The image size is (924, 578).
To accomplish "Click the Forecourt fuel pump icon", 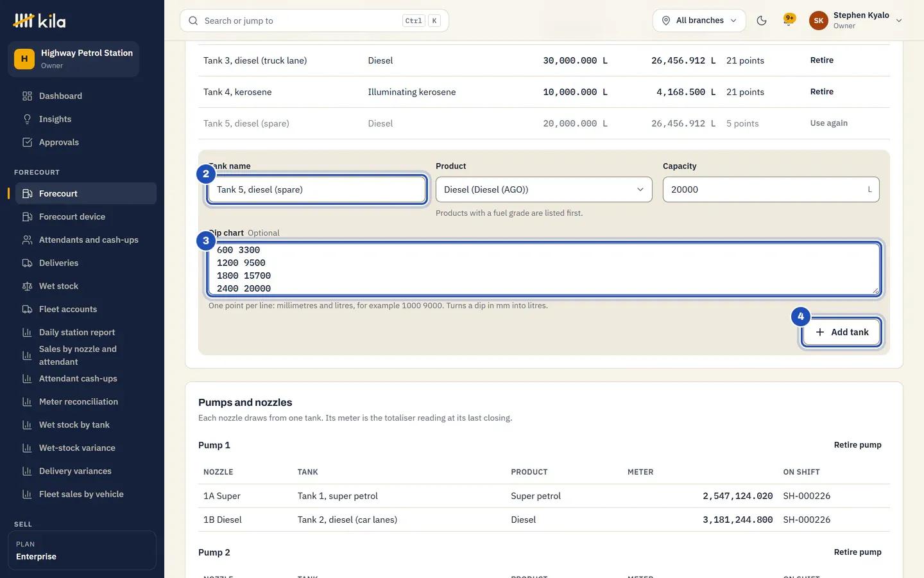I will click(27, 194).
